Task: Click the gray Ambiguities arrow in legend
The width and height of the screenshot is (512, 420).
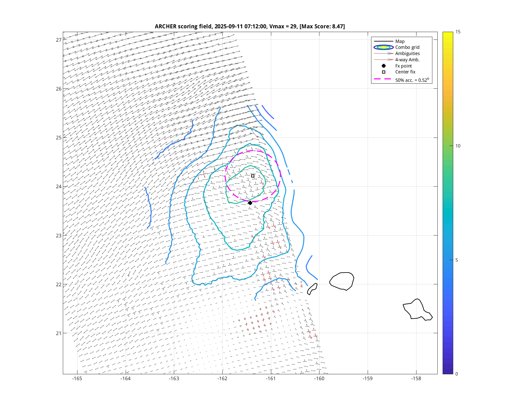Action: (384, 54)
